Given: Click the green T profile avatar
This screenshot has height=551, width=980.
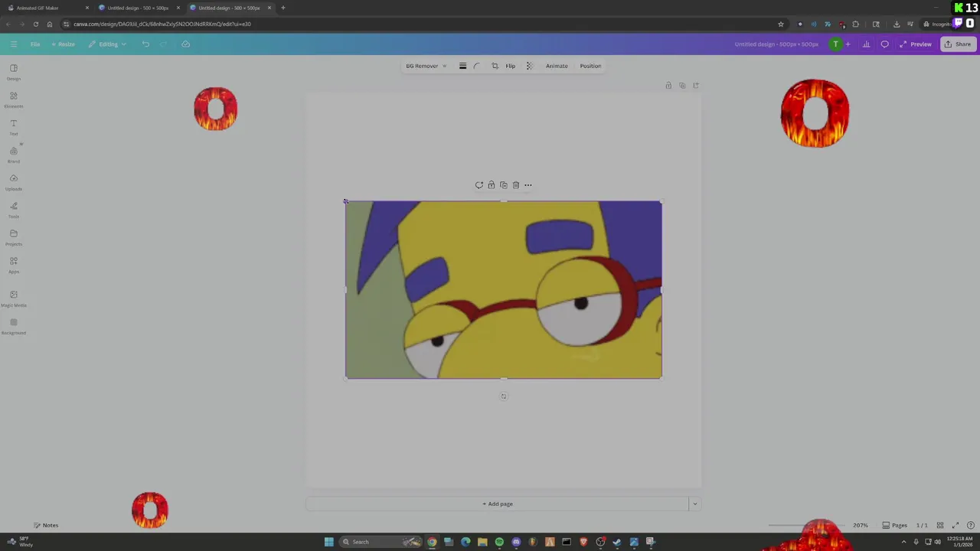Looking at the screenshot, I should tap(836, 44).
